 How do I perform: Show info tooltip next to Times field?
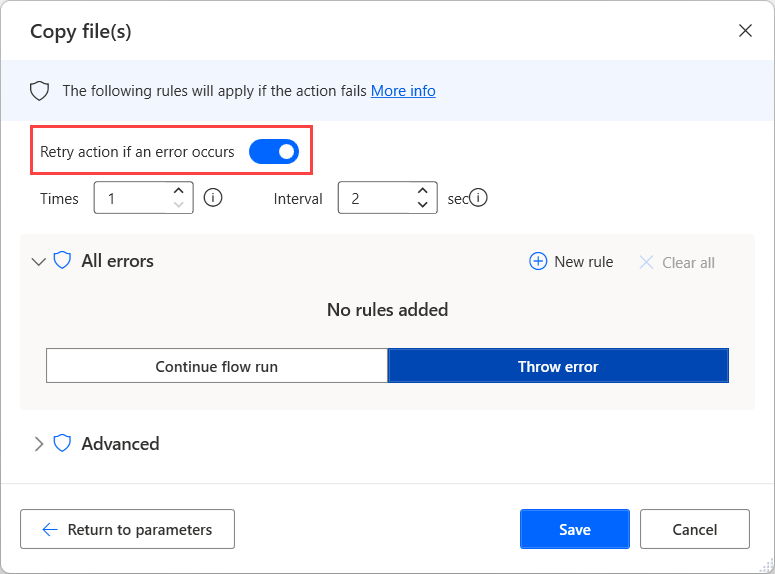pyautogui.click(x=213, y=198)
